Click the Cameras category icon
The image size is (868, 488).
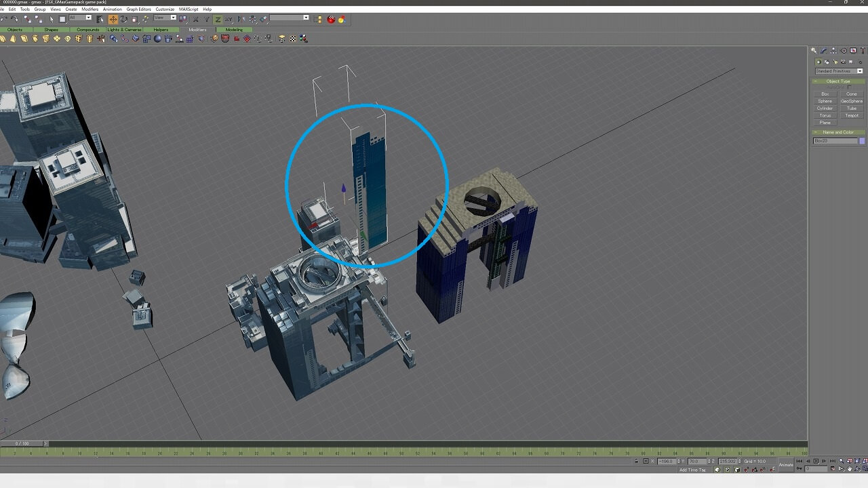[x=843, y=62]
